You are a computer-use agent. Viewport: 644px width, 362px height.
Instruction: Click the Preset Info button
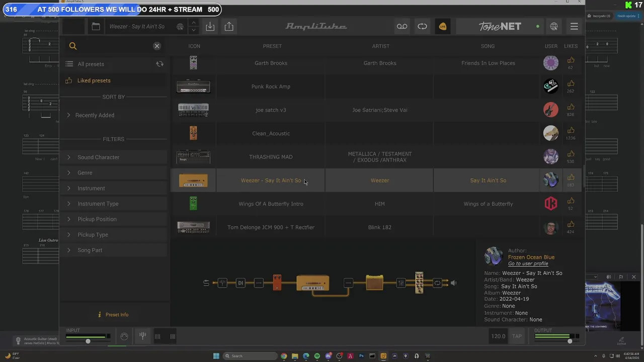click(113, 315)
